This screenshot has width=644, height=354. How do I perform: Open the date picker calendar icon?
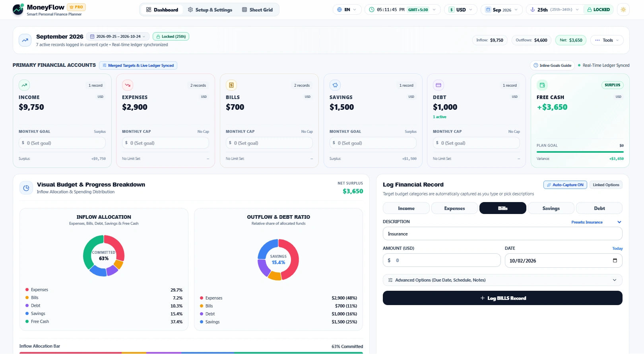pos(615,261)
